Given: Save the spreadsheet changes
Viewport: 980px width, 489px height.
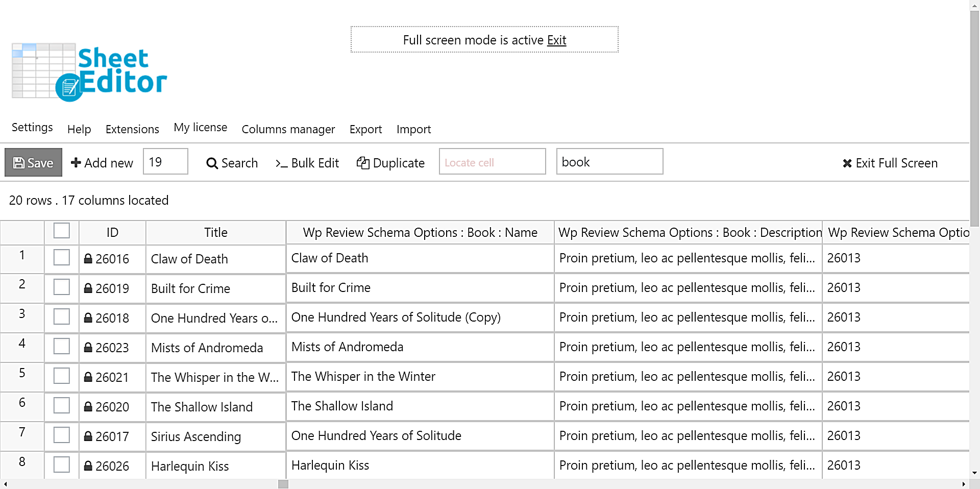Looking at the screenshot, I should coord(33,162).
